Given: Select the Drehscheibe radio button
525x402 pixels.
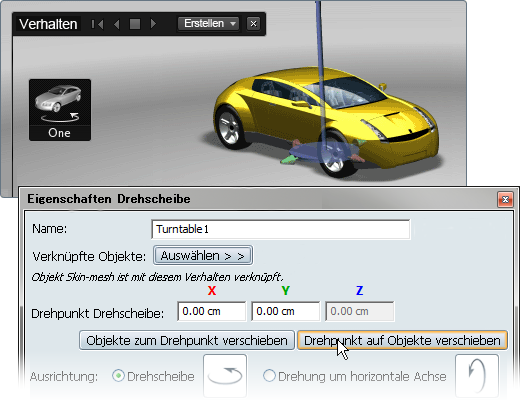Looking at the screenshot, I should click(118, 376).
